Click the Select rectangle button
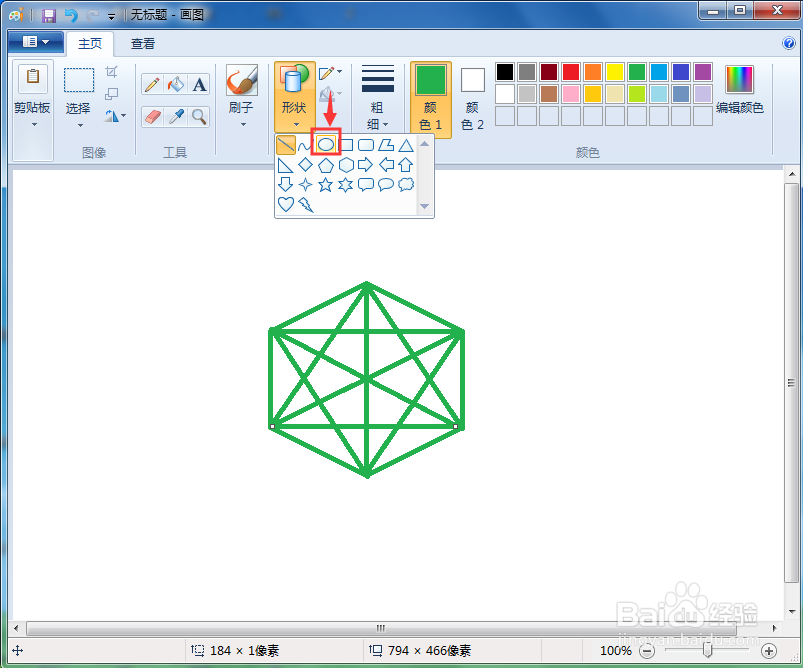Screen dimensions: 803x668 click(79, 80)
